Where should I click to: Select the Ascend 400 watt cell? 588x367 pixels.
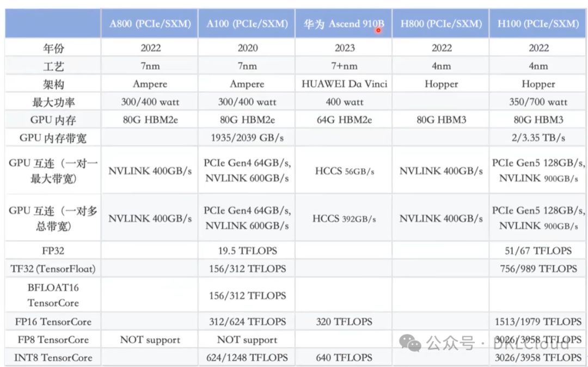click(x=344, y=102)
